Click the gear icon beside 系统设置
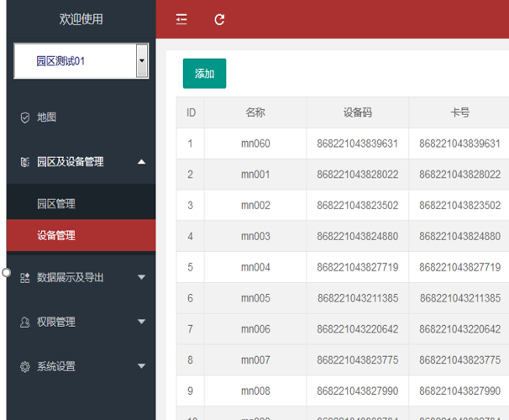The image size is (509, 420). click(24, 367)
